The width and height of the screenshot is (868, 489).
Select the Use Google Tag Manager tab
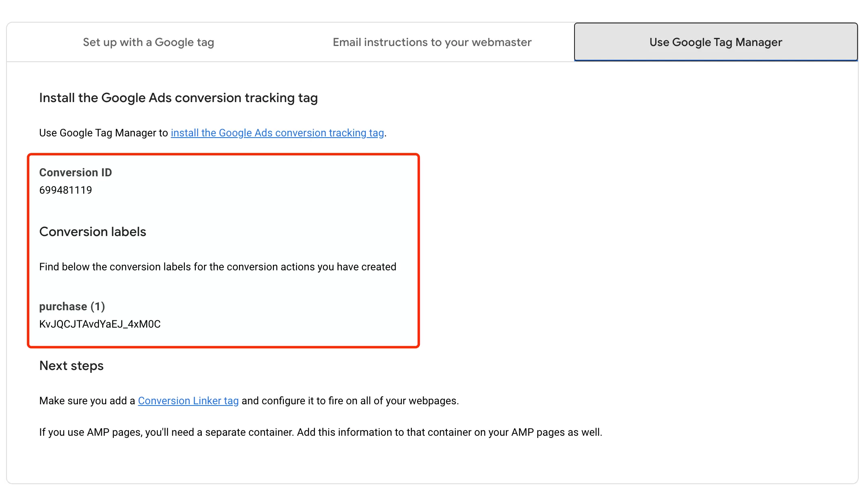coord(716,42)
